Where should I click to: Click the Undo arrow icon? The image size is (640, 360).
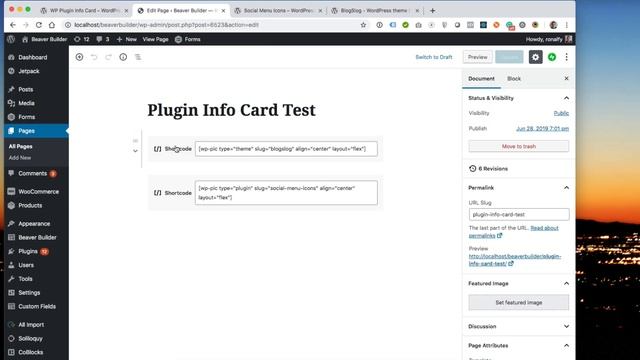tap(94, 57)
